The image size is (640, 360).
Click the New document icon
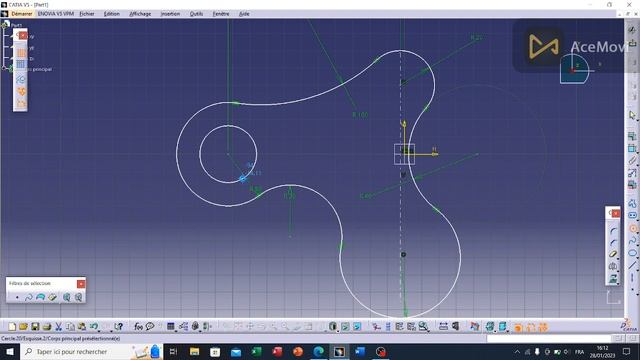click(12, 327)
